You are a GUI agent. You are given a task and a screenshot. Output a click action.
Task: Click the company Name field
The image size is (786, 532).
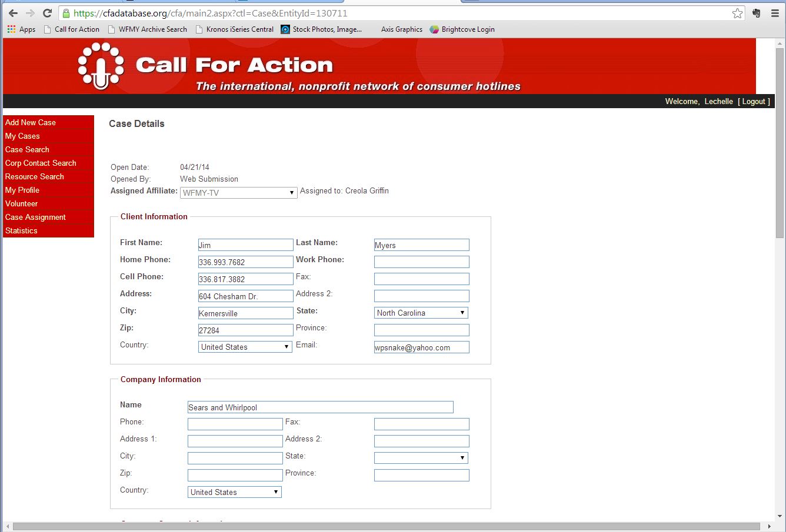pos(321,407)
